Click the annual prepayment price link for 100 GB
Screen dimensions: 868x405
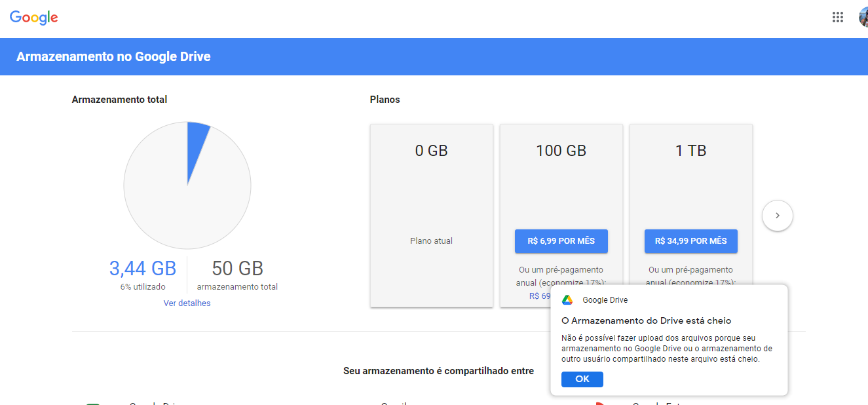539,296
